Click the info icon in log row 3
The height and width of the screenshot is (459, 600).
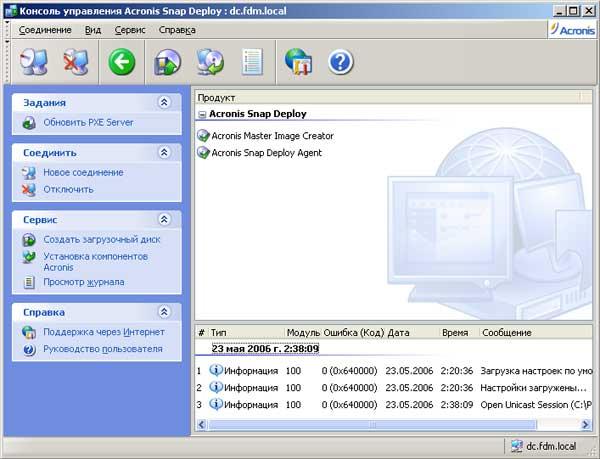tap(216, 404)
